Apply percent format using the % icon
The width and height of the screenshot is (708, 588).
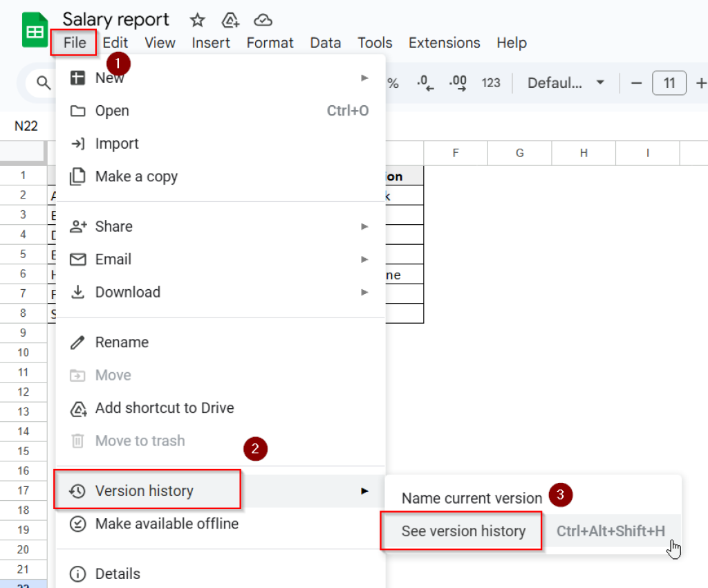[393, 82]
